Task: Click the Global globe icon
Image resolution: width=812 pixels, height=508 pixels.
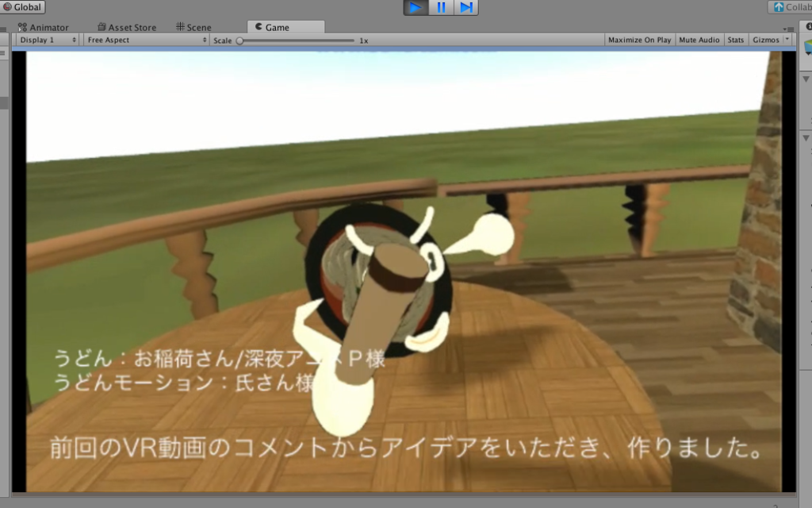Action: [7, 7]
